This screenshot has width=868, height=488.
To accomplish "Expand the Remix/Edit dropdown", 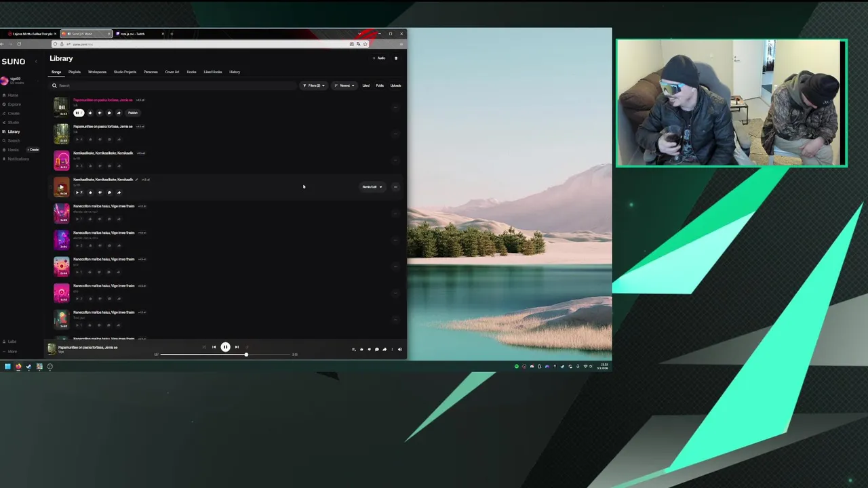I will [372, 187].
